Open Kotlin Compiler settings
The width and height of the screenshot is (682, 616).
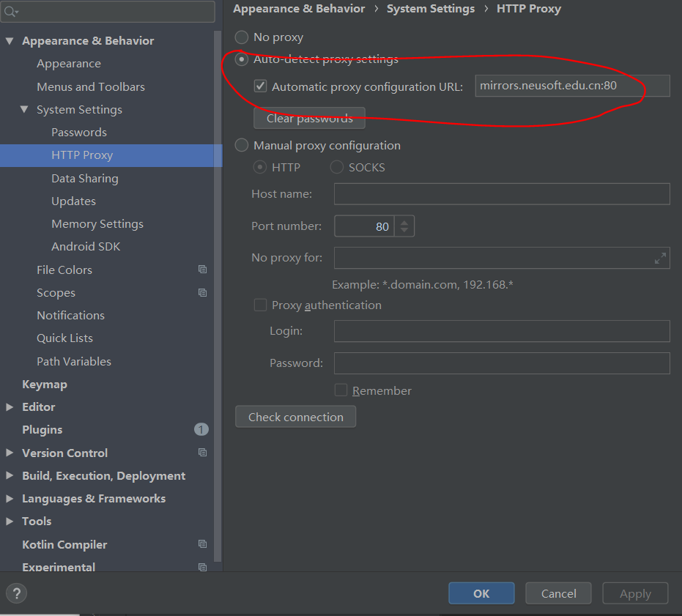[x=64, y=545]
